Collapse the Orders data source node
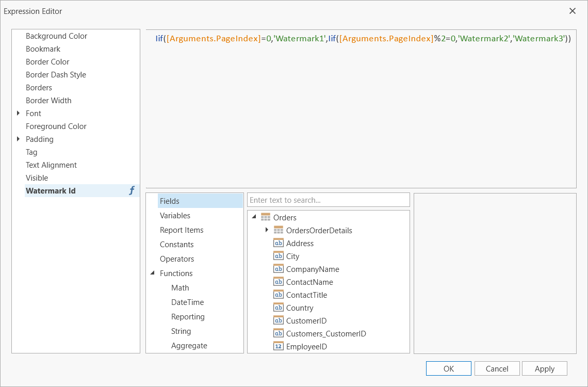This screenshot has height=387, width=588. (254, 218)
